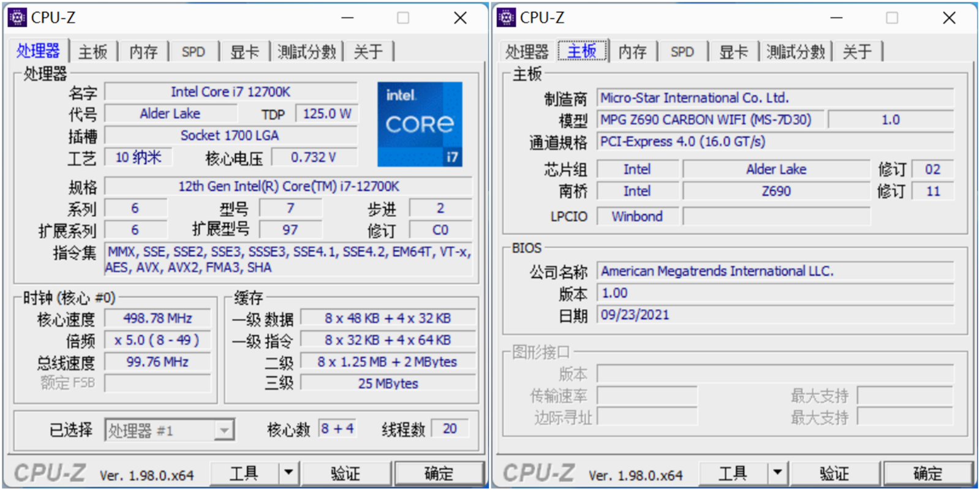Click the 确定 button in the left window

[439, 473]
